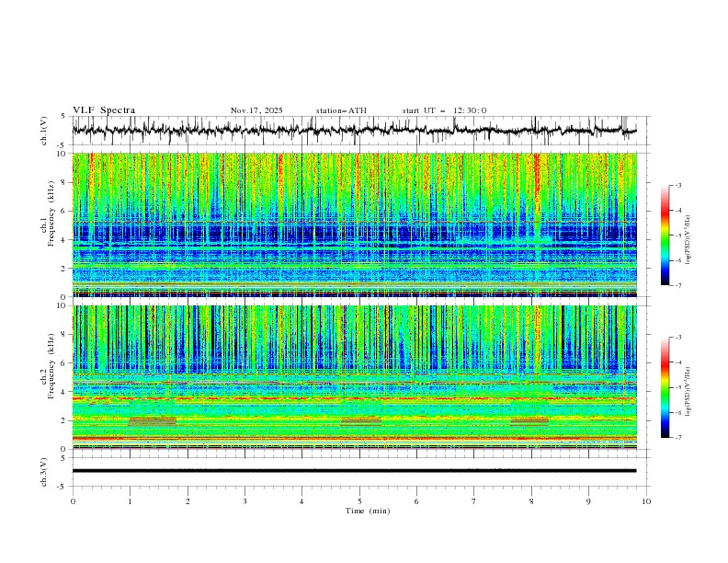Click the lower log(PSD)(V²/Hz) colorbar label
The image size is (728, 563).
coord(688,391)
